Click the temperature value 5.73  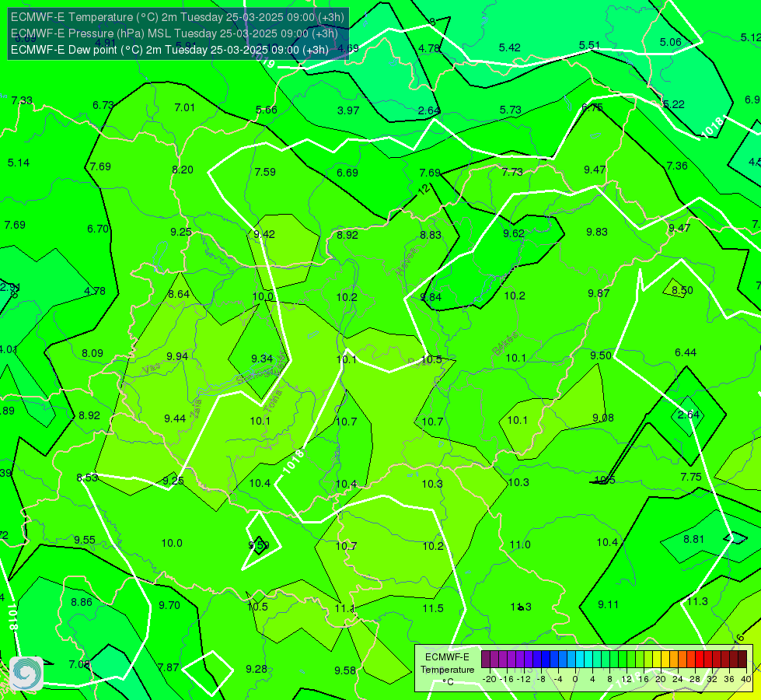coord(511,110)
